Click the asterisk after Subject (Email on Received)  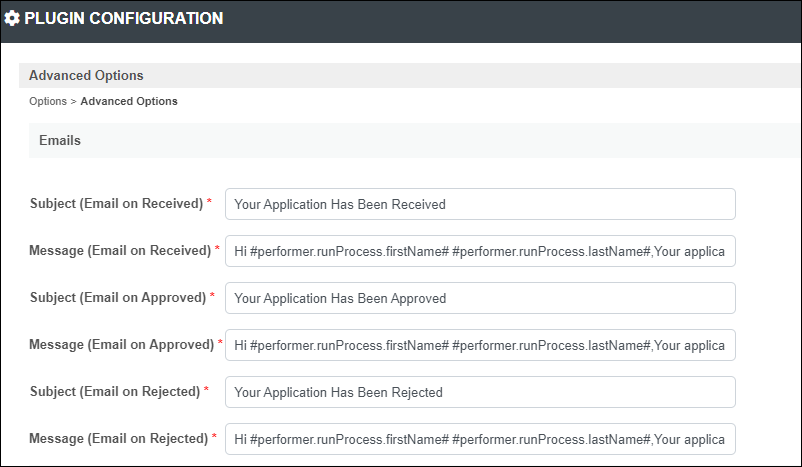point(209,202)
